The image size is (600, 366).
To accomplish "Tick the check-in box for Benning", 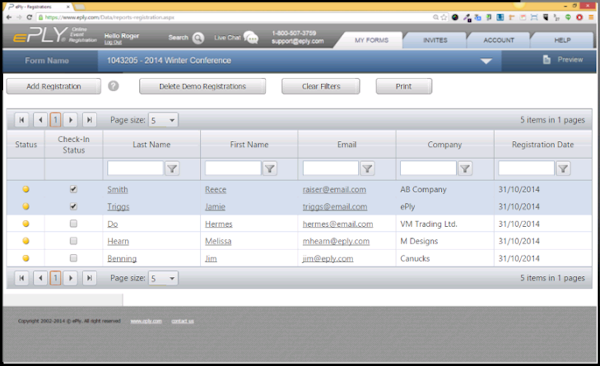I will [x=73, y=258].
